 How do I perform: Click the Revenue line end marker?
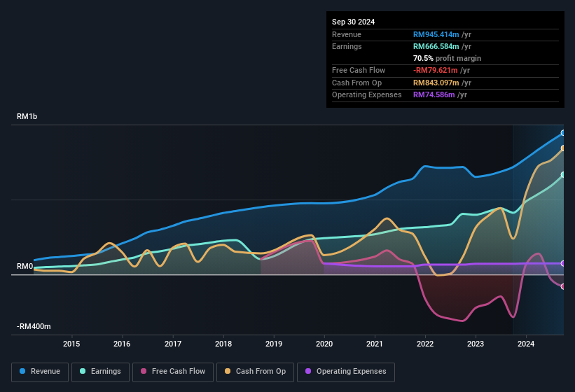point(563,132)
